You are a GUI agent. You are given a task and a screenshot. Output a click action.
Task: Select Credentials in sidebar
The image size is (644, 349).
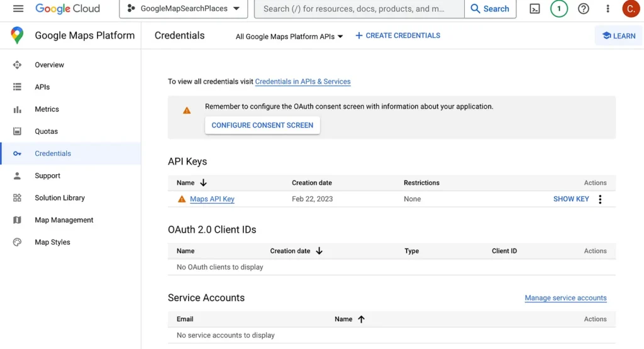[53, 153]
